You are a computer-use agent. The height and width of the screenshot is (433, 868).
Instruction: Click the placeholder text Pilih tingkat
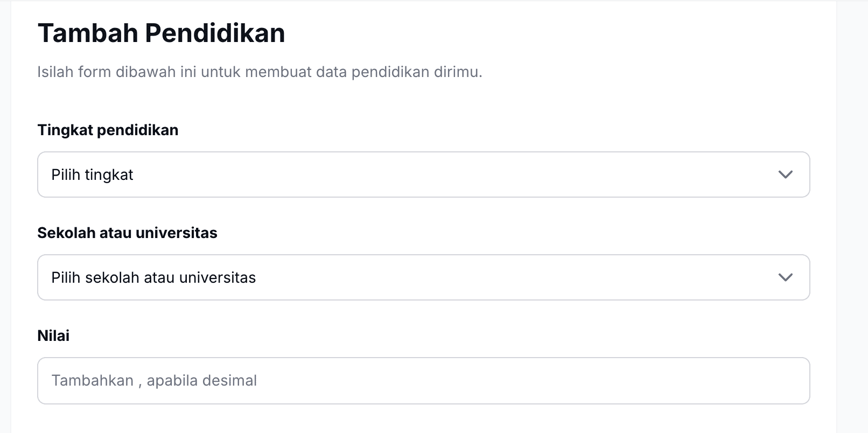[92, 174]
